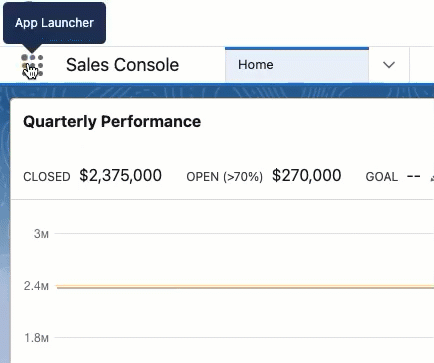434x363 pixels.
Task: Click the CLOSED label
Action: 47,177
